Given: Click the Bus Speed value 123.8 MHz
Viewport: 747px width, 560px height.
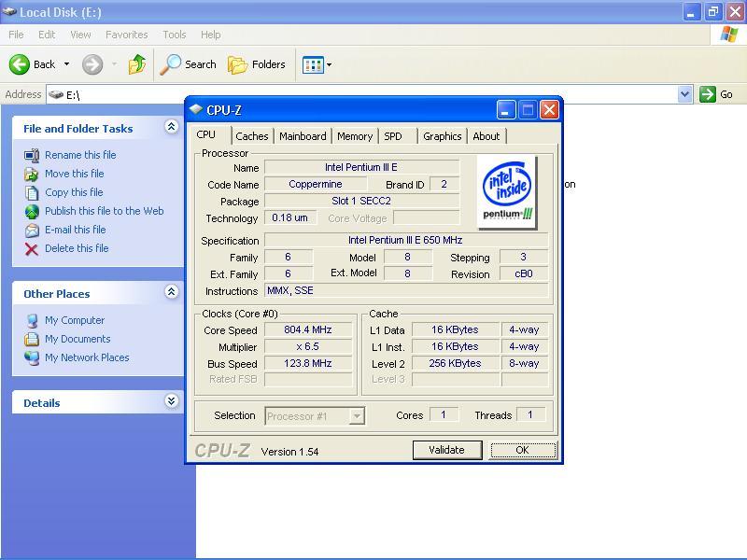Looking at the screenshot, I should point(308,363).
